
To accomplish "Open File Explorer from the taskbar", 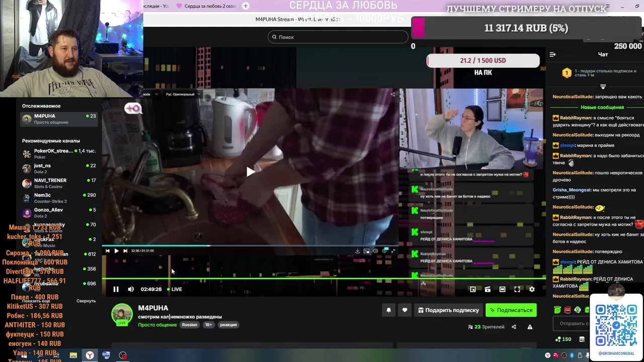I will click(73, 355).
